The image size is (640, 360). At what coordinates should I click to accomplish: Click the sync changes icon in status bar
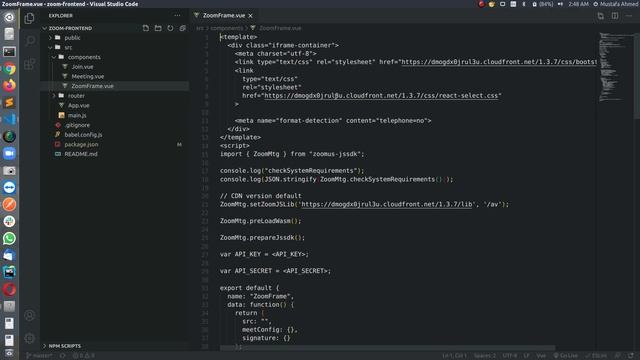[x=62, y=356]
